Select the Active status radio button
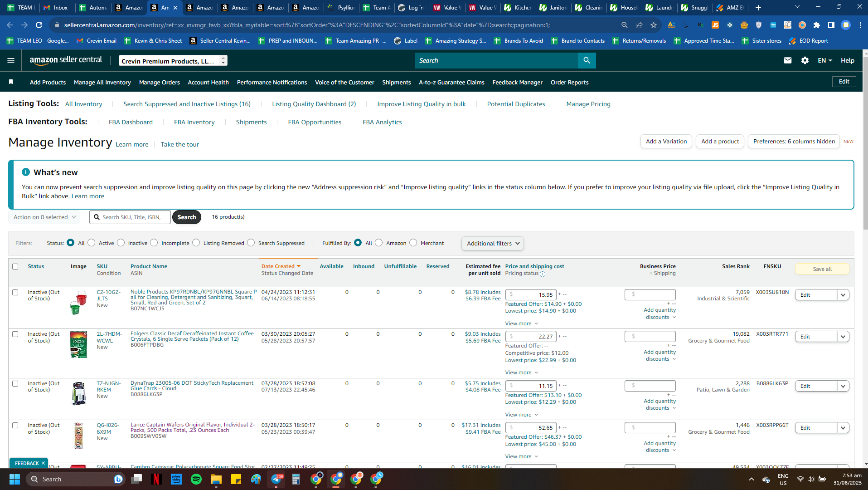Viewport: 868px width, 490px height. point(92,243)
